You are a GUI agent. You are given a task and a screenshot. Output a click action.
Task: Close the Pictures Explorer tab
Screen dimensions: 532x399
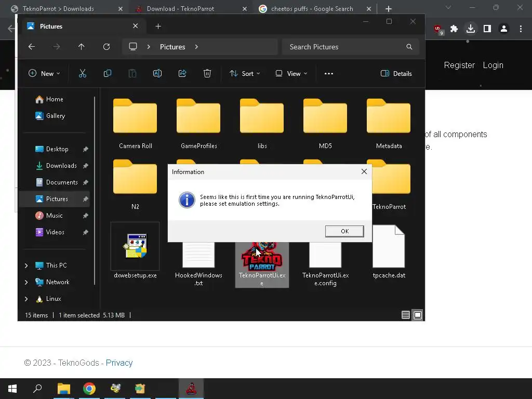tap(136, 26)
